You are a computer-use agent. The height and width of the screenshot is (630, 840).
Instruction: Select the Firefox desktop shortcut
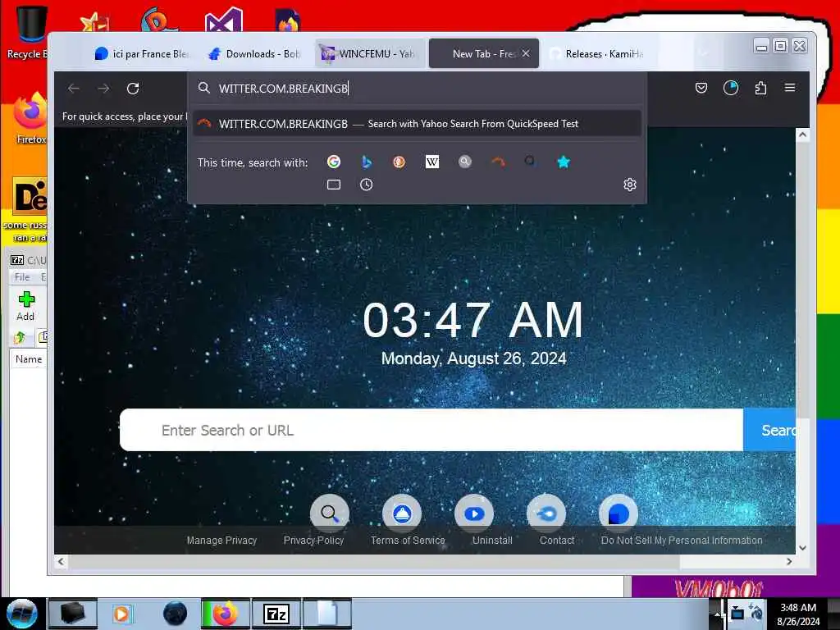coord(30,119)
